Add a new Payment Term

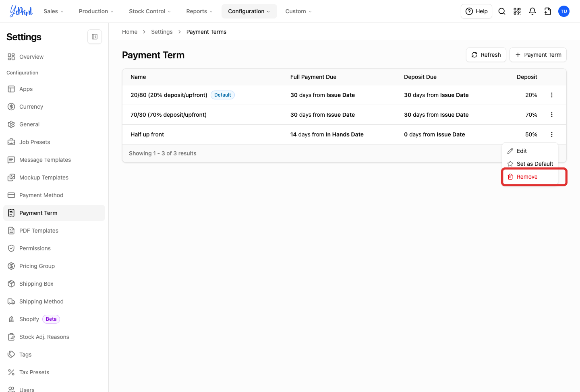(538, 55)
